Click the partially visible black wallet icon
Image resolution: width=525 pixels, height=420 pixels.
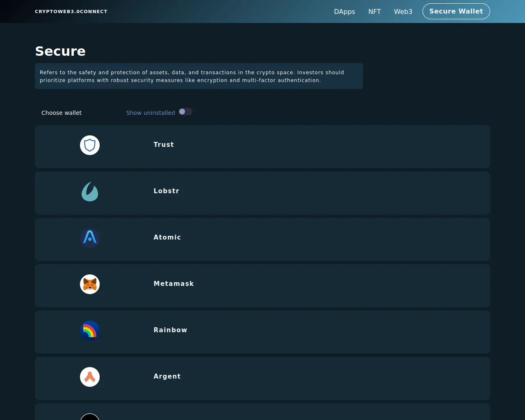pos(90,417)
